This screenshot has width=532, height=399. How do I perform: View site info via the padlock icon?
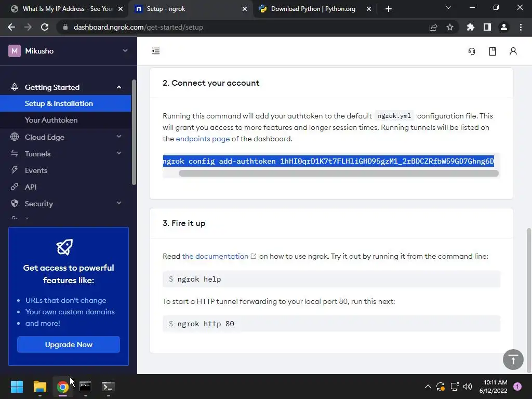click(65, 27)
